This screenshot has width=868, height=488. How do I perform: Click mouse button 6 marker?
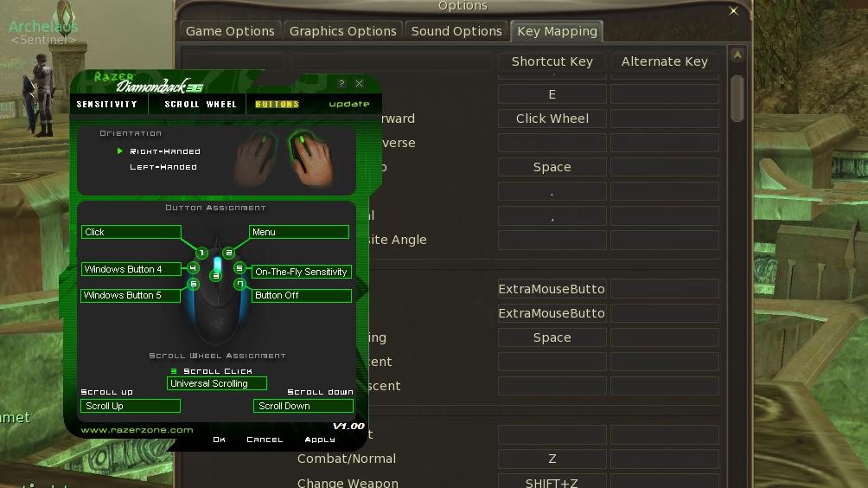coord(193,284)
